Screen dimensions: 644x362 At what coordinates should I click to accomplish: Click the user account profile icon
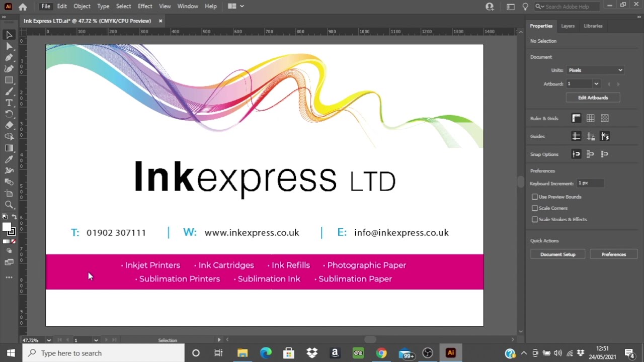pyautogui.click(x=490, y=6)
